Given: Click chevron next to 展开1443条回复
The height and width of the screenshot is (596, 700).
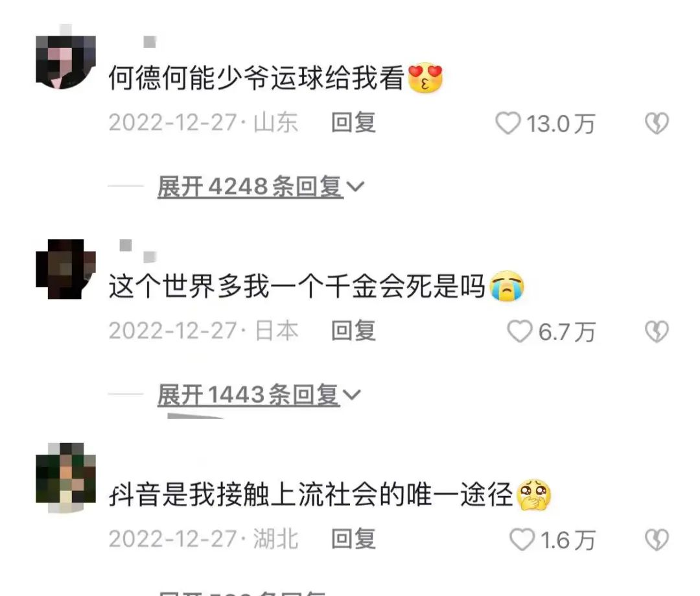Looking at the screenshot, I should tap(352, 395).
